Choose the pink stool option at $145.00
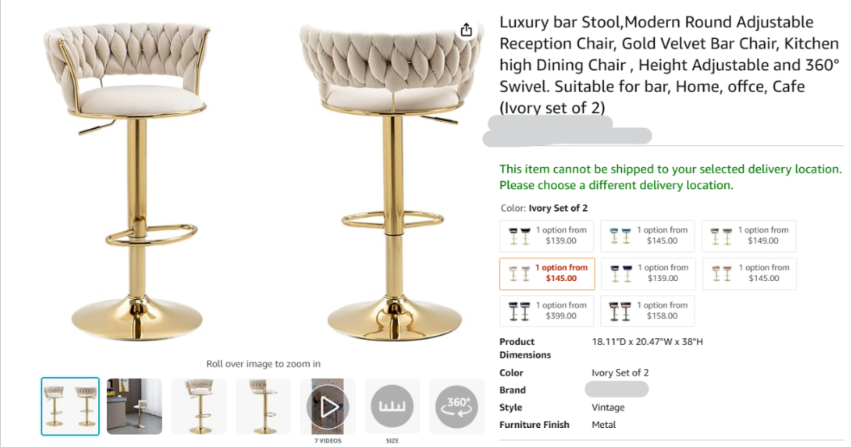This screenshot has width=851, height=447. click(748, 273)
